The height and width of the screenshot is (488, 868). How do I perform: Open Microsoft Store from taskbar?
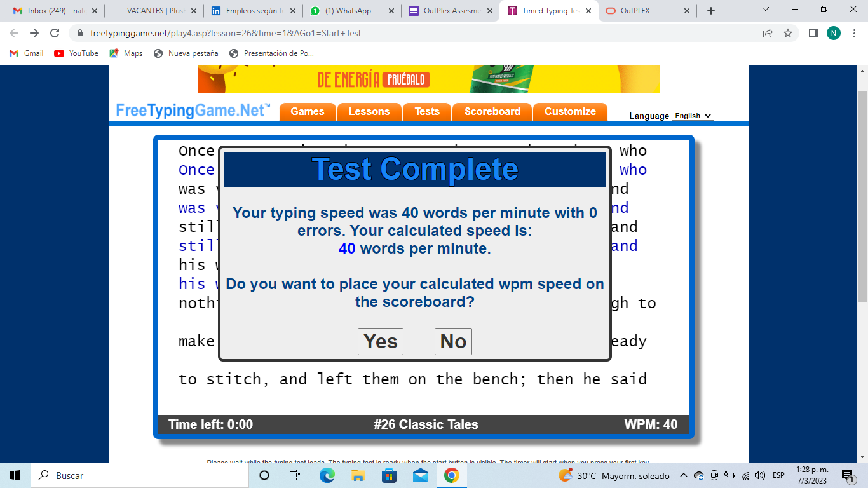coord(389,475)
